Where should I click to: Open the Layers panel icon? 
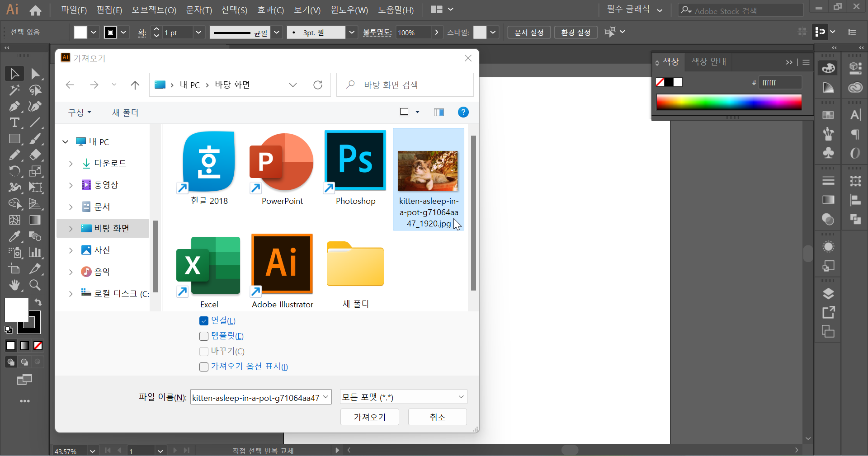828,293
